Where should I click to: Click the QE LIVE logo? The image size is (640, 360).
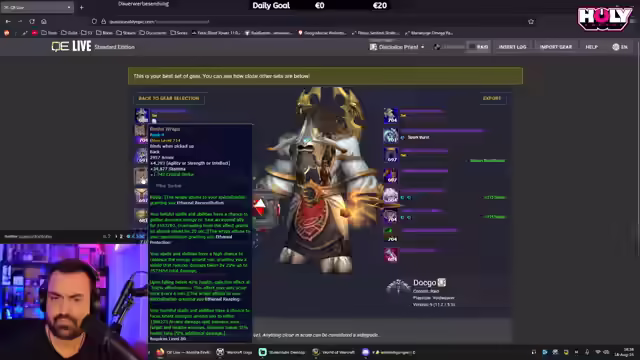tap(71, 47)
